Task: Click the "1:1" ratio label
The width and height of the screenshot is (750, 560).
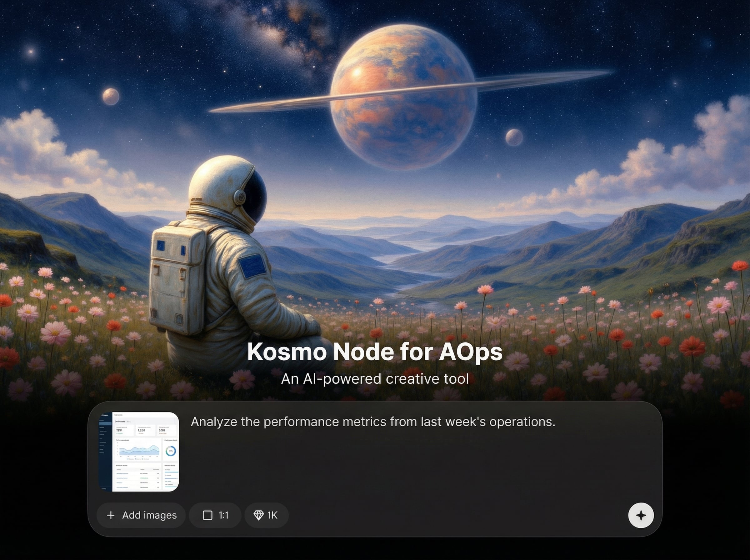Action: (223, 515)
